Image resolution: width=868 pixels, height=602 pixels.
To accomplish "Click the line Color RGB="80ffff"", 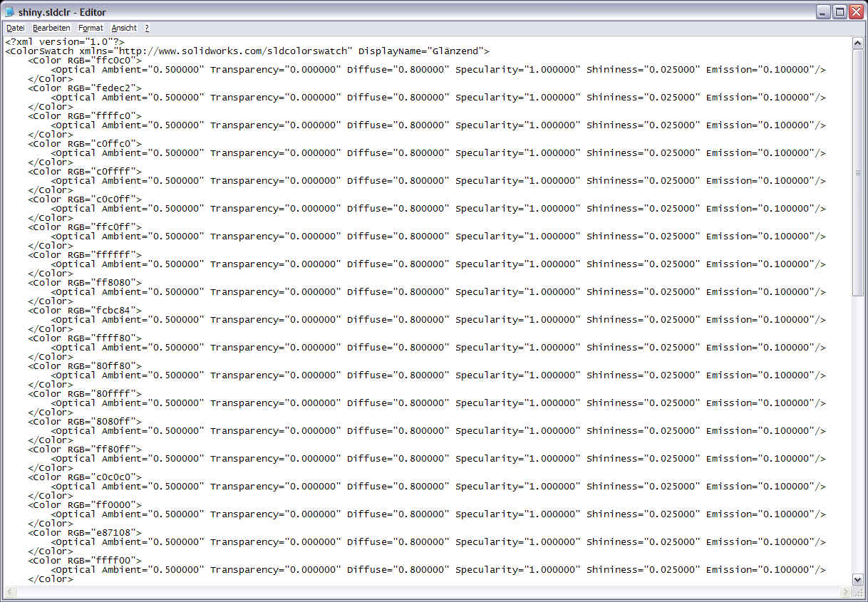I will pos(85,394).
